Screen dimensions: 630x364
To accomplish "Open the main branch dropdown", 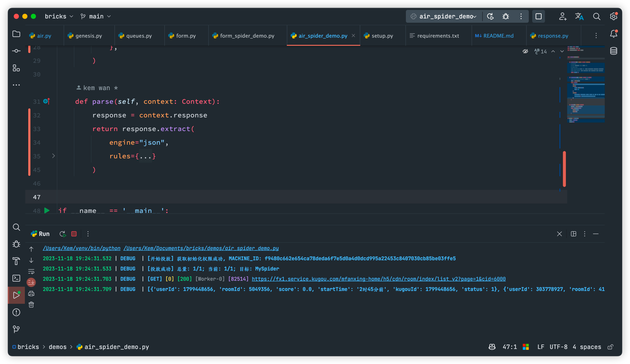I will click(96, 16).
